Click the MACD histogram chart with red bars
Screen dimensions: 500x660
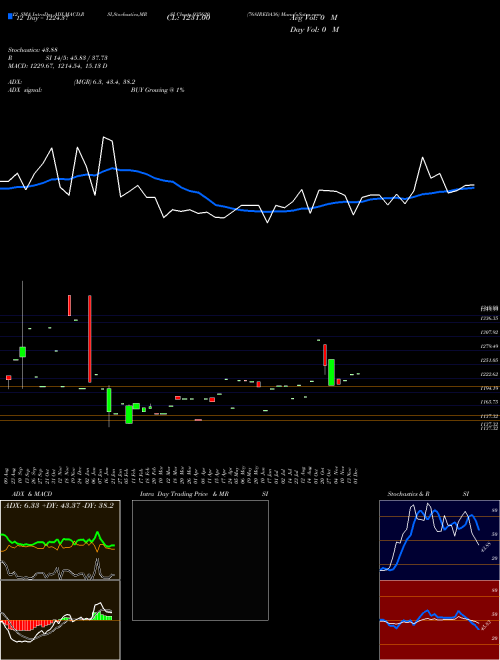60,620
